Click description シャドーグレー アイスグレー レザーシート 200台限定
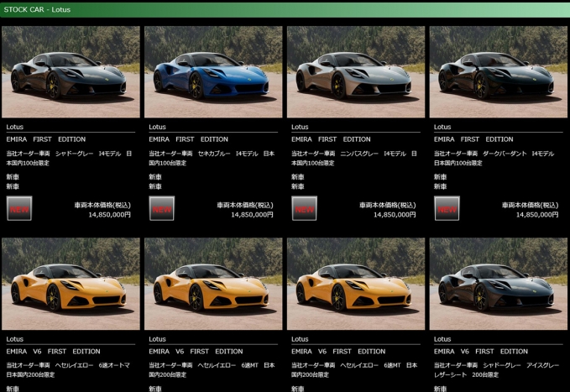The width and height of the screenshot is (570, 392). coord(496,370)
